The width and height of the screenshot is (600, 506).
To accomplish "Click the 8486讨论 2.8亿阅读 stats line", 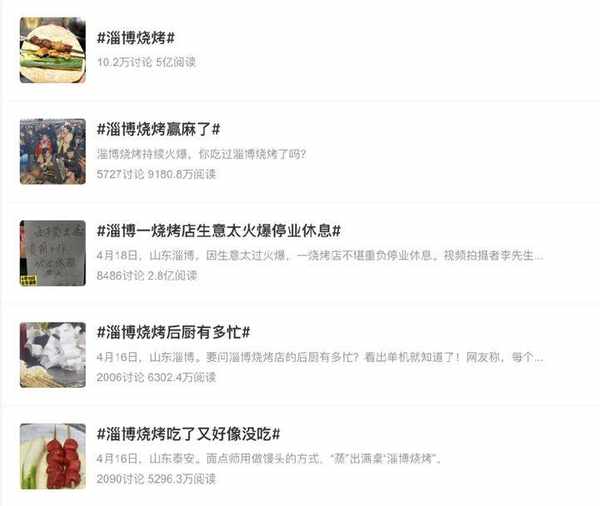I will pos(147,275).
